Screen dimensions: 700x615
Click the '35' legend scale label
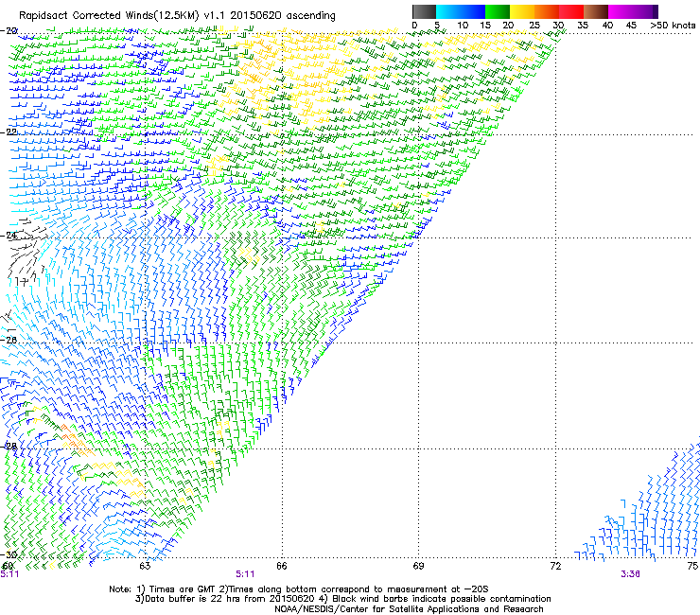tap(583, 26)
